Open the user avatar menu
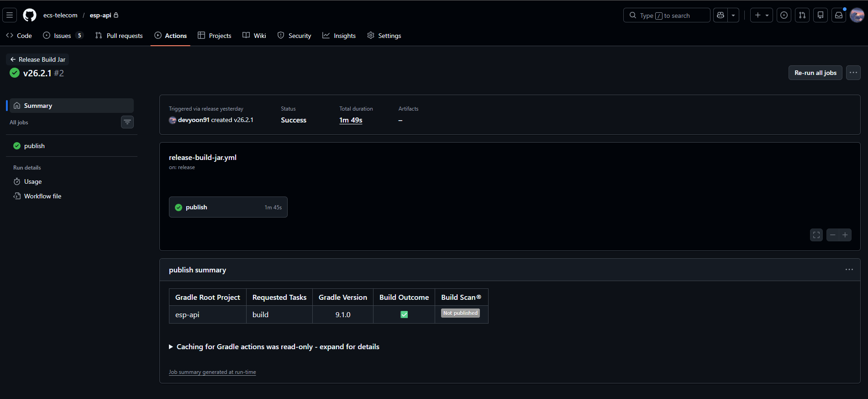 (857, 15)
